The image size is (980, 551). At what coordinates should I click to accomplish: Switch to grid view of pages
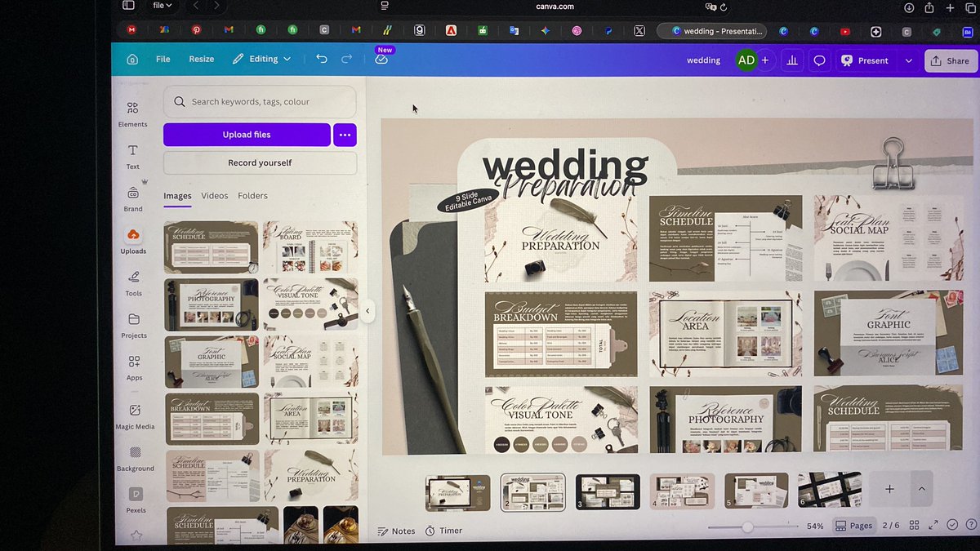click(x=914, y=526)
